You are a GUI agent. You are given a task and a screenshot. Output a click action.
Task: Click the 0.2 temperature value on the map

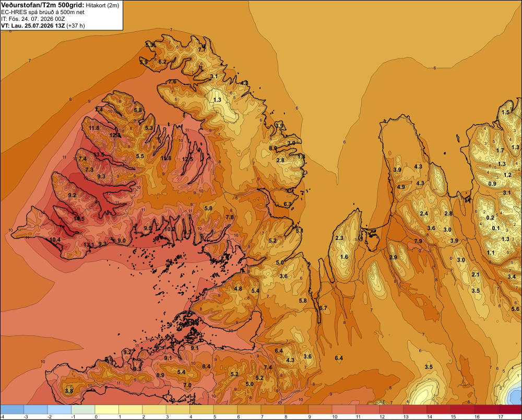[x=490, y=218]
